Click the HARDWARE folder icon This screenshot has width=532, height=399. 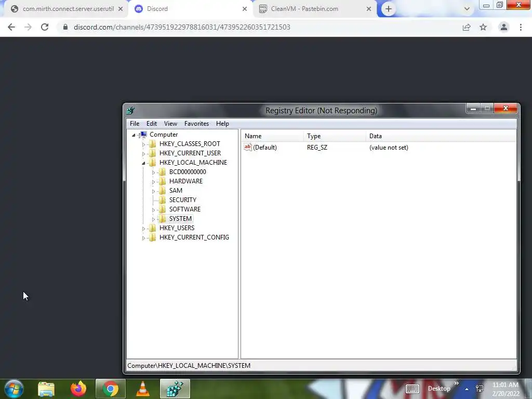(163, 181)
